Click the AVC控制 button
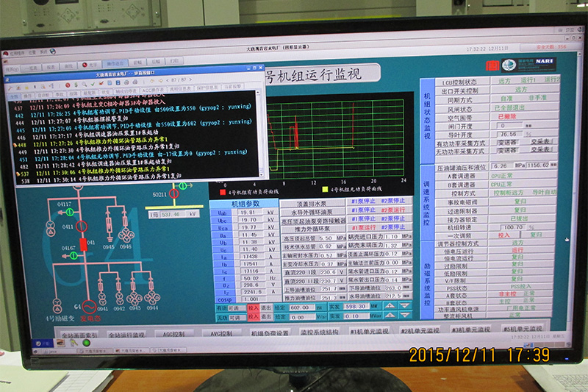 220,333
